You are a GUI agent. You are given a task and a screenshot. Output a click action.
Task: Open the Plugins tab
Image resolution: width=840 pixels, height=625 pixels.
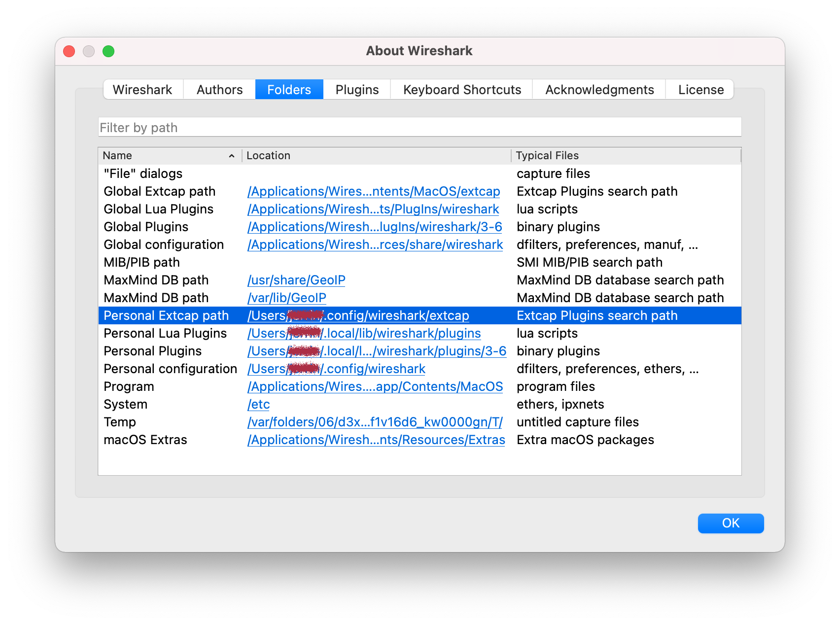click(357, 90)
